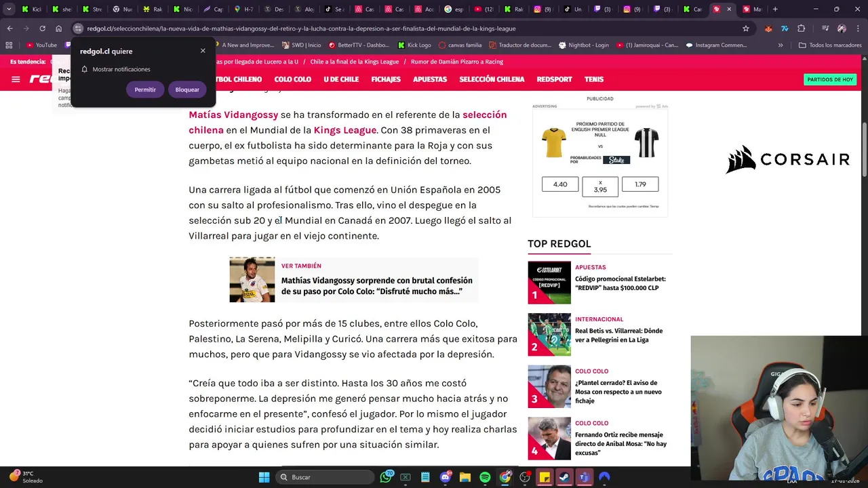
Task: Open 'Fernando Ortiz recibe mensaje' article
Action: (620, 444)
